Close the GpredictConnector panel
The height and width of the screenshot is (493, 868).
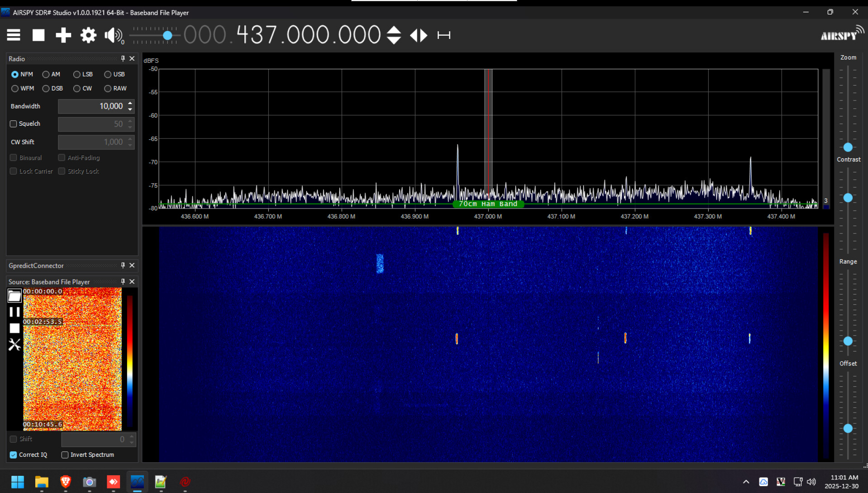[x=132, y=265]
